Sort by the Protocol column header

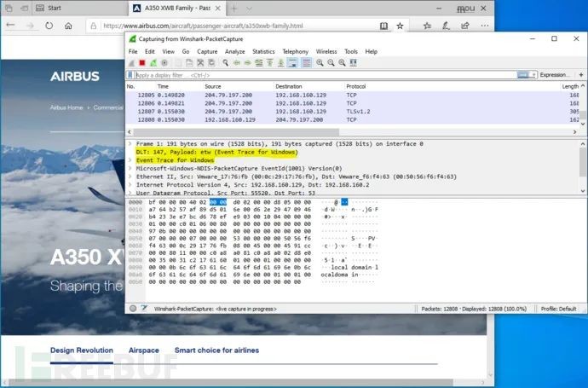pyautogui.click(x=356, y=86)
